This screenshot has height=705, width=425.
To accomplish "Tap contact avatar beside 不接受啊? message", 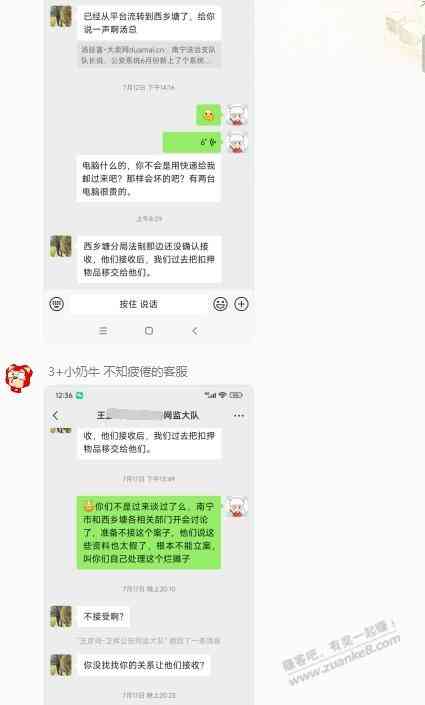I will pos(61,616).
